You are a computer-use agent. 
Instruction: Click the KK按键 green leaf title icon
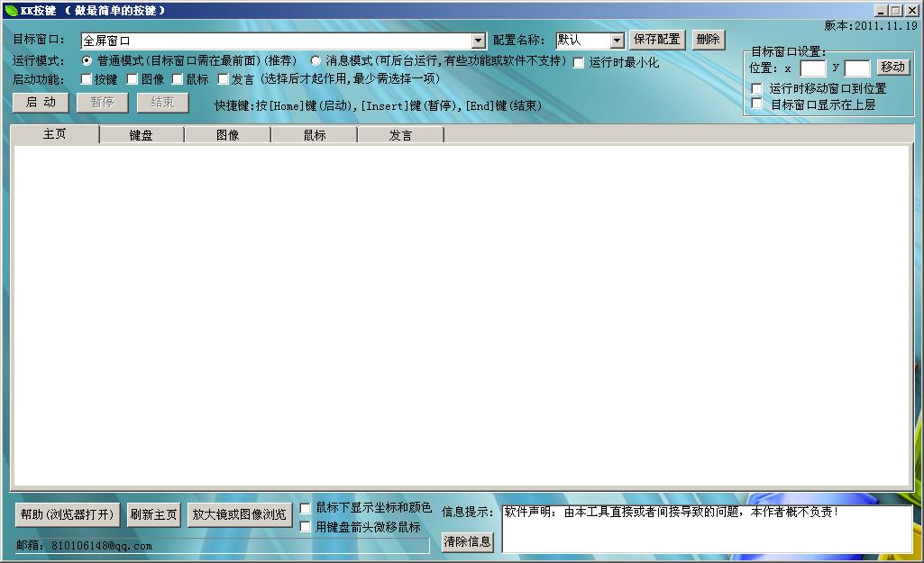tap(11, 10)
